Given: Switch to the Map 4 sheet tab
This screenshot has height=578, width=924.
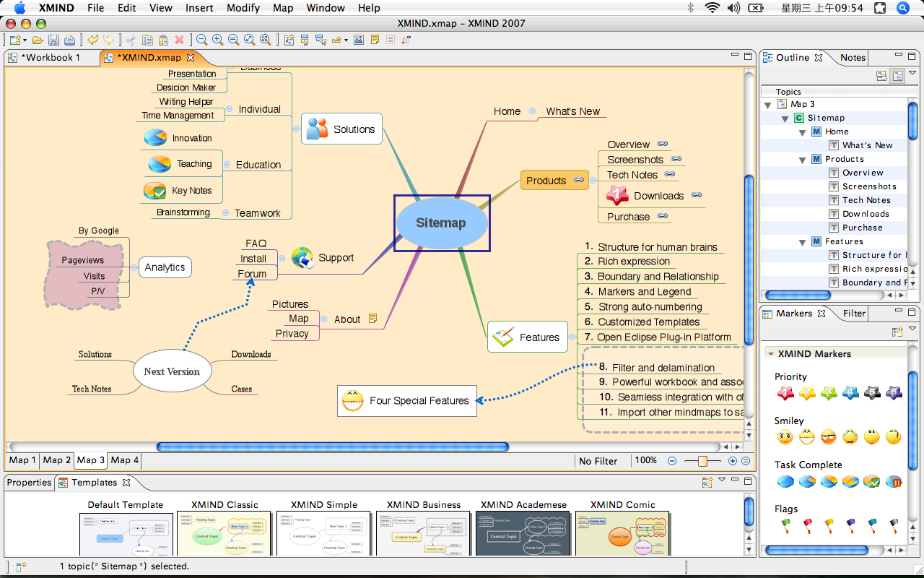Looking at the screenshot, I should point(124,460).
